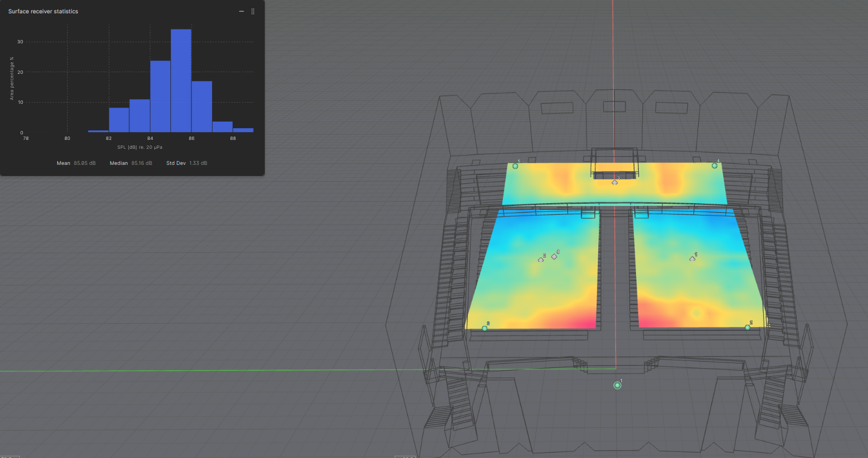Image resolution: width=868 pixels, height=458 pixels.
Task: Select green source marker 2 at the right floor corner
Action: tap(748, 328)
